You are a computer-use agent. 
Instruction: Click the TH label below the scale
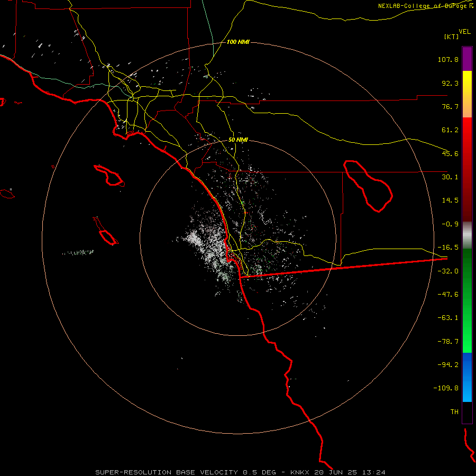(454, 411)
